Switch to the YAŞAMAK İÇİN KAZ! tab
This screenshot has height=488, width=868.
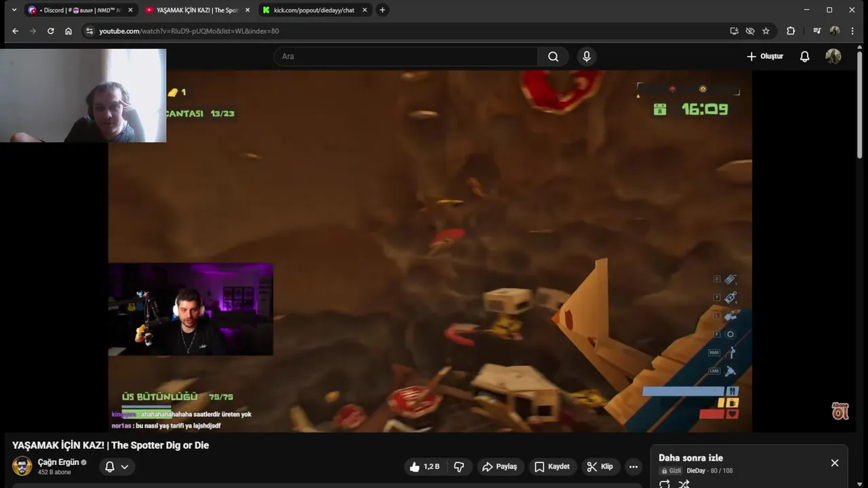[197, 10]
